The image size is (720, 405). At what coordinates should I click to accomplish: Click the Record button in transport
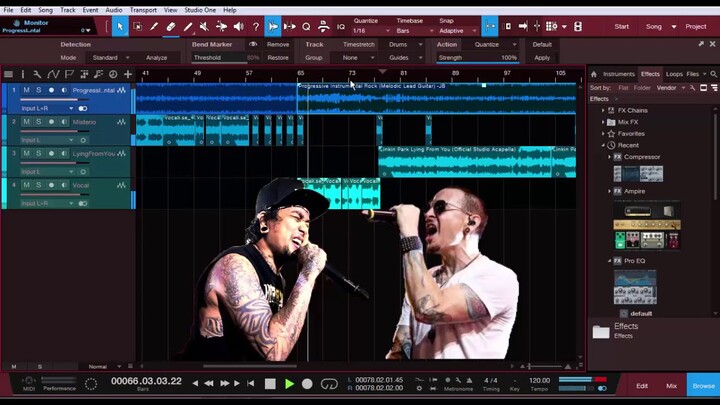[307, 384]
